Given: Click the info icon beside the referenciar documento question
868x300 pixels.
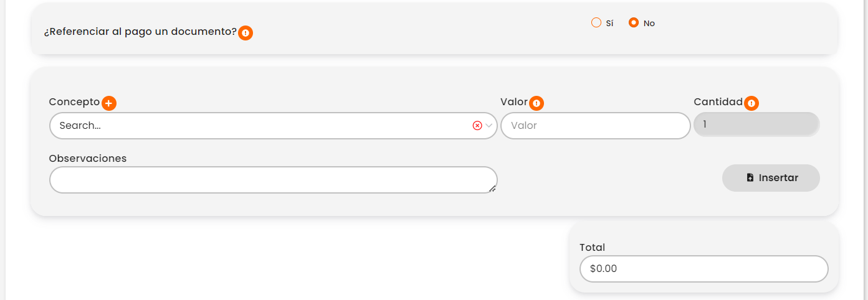Looking at the screenshot, I should [x=246, y=33].
